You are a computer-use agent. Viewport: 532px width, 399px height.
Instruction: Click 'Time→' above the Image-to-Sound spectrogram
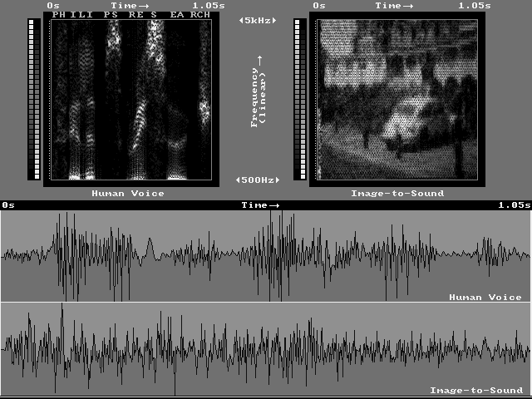pos(394,6)
